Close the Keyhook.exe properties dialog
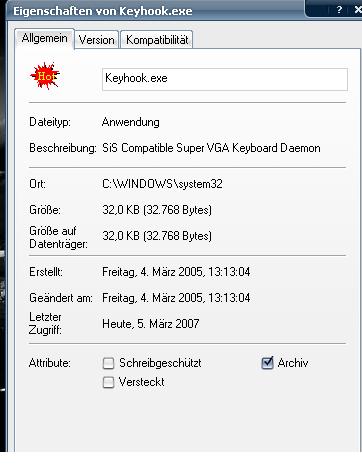Viewport: 362px width, 475px height. [358, 10]
